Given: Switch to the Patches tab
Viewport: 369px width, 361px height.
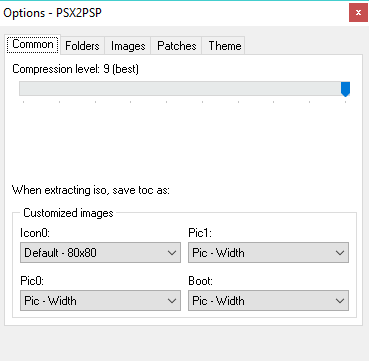Looking at the screenshot, I should pos(176,46).
